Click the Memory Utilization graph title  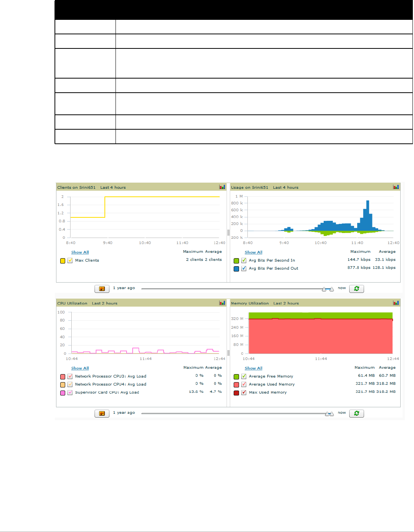[250, 303]
